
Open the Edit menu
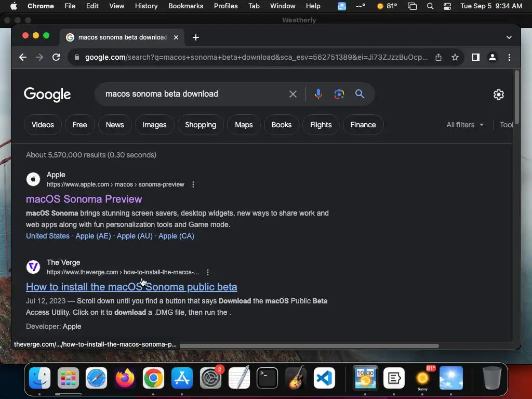pos(92,6)
